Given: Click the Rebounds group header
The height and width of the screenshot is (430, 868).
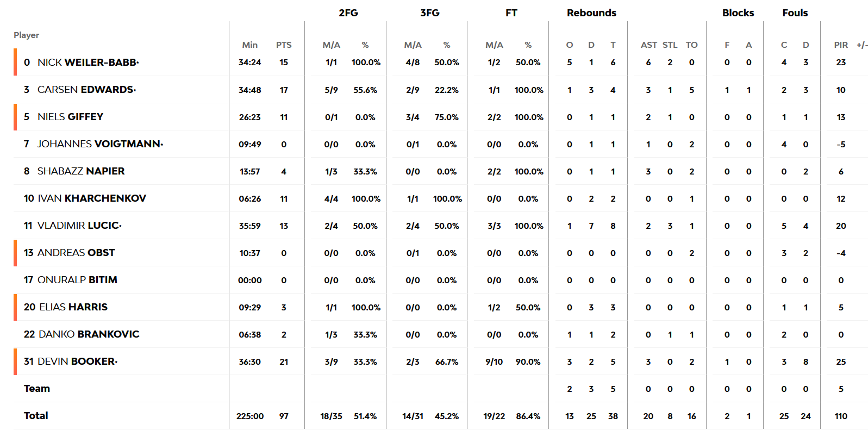Looking at the screenshot, I should coord(591,13).
